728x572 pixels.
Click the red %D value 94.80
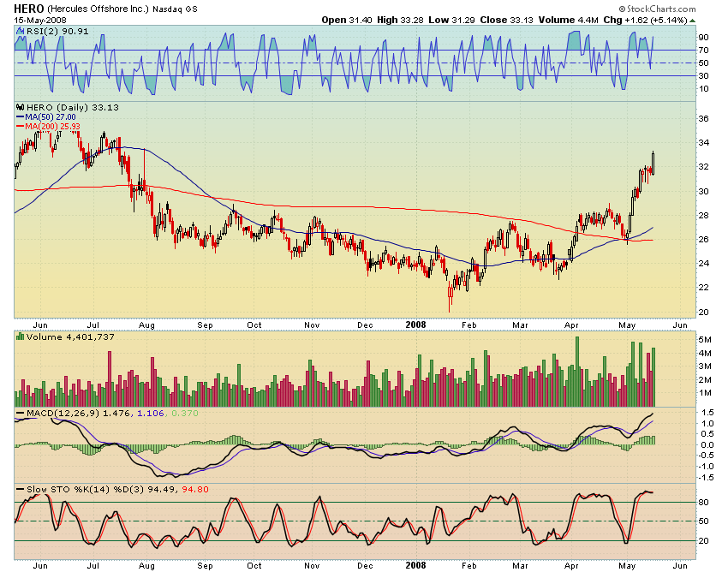tap(195, 489)
